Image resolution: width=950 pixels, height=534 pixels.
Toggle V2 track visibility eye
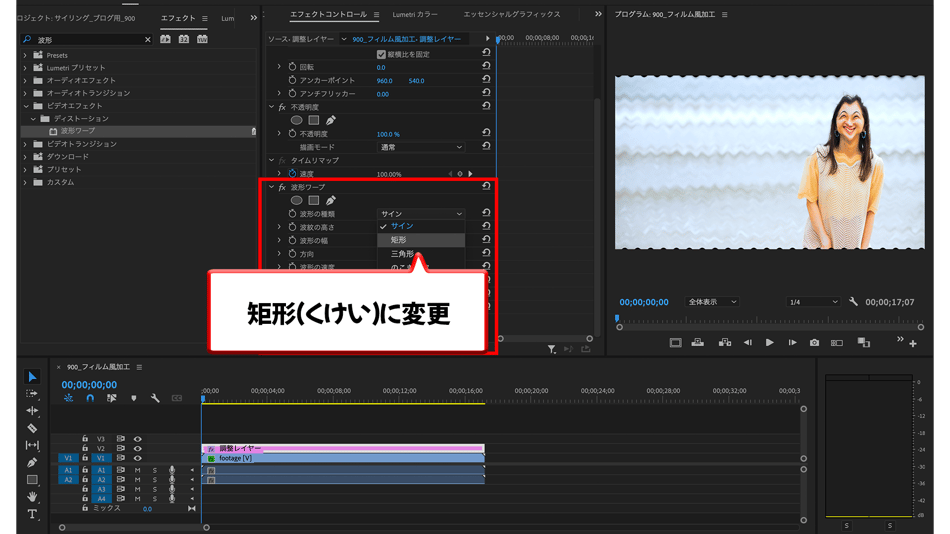click(x=138, y=449)
